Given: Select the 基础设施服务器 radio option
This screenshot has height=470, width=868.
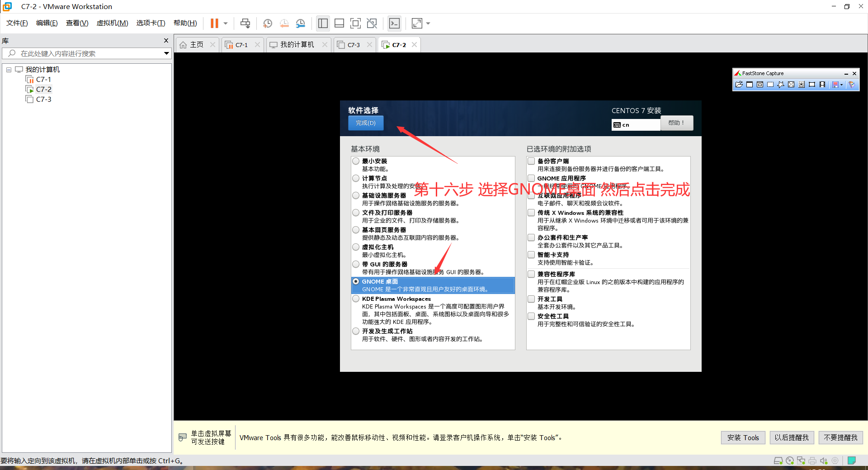Looking at the screenshot, I should point(356,195).
